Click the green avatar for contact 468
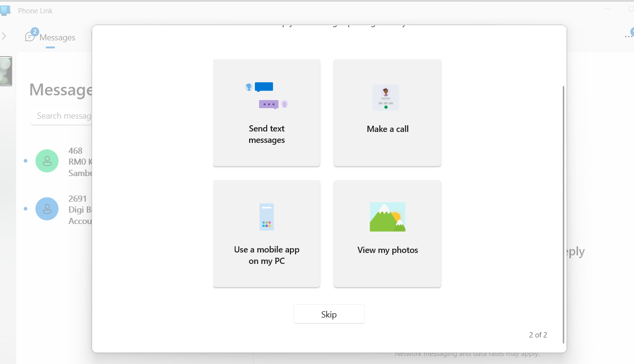634x364 pixels. [x=47, y=161]
